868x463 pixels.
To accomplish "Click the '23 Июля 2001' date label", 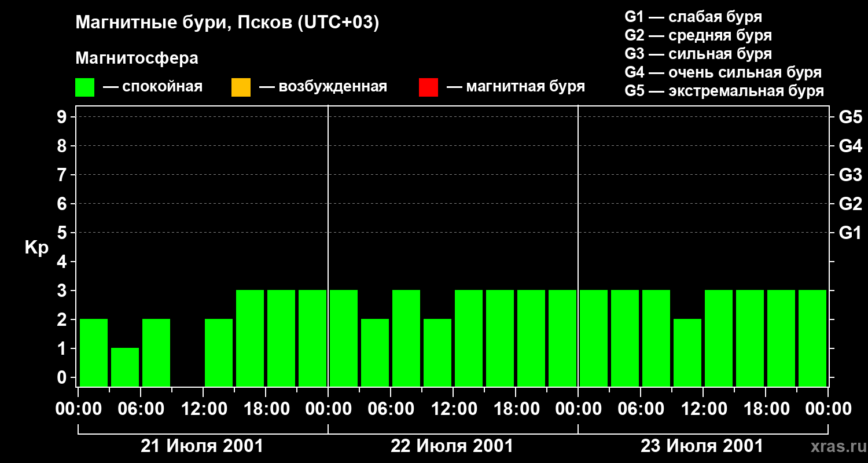I will coord(702,446).
